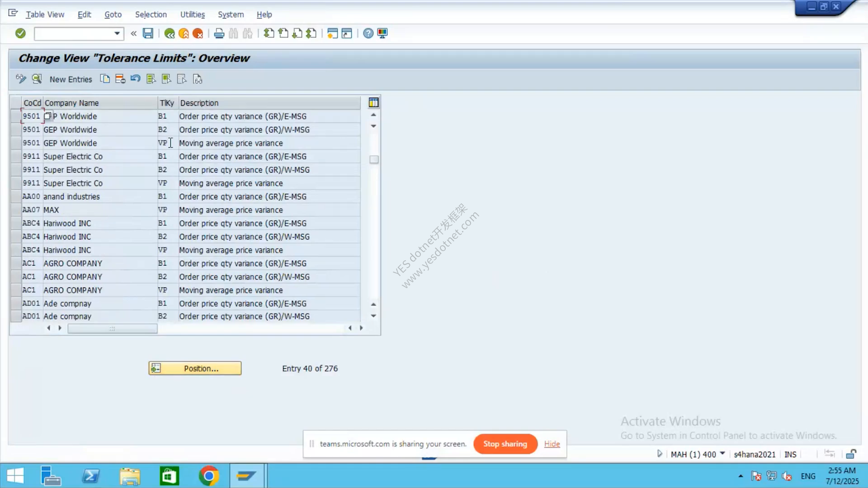
Task: Click the Delete row icon
Action: [x=120, y=79]
